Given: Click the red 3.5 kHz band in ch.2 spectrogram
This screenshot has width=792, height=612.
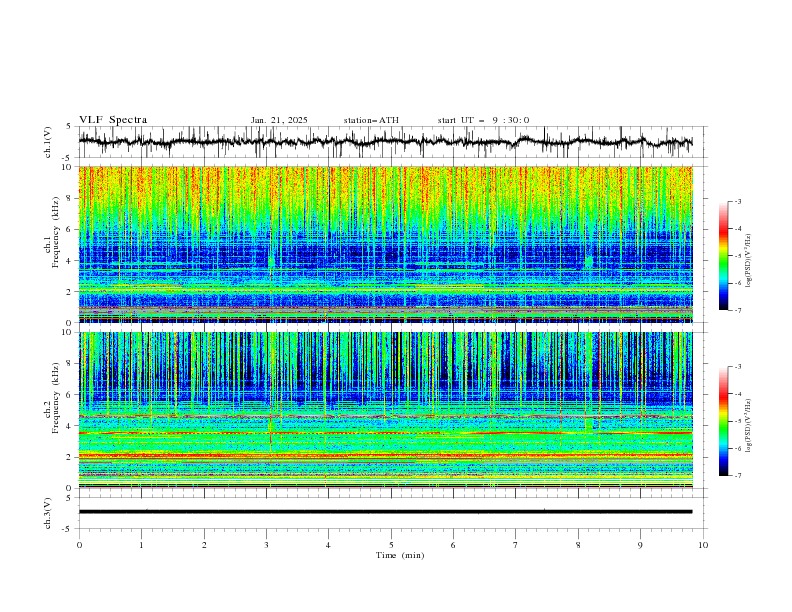Looking at the screenshot, I should tap(385, 433).
